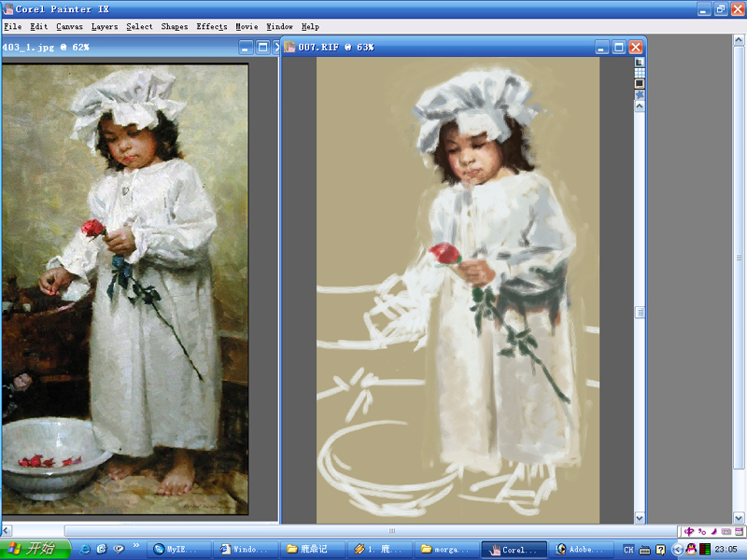This screenshot has width=747, height=560.
Task: Open the Window menu
Action: pyautogui.click(x=279, y=27)
